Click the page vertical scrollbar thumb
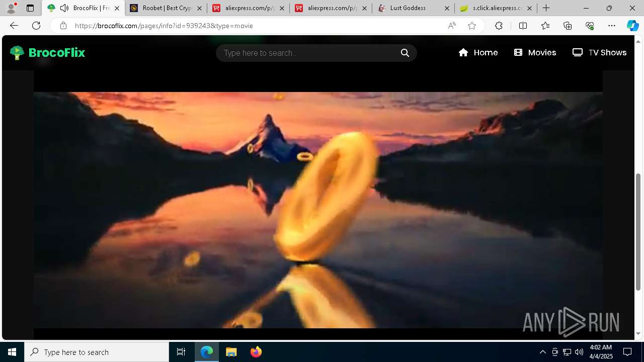 tap(638, 232)
